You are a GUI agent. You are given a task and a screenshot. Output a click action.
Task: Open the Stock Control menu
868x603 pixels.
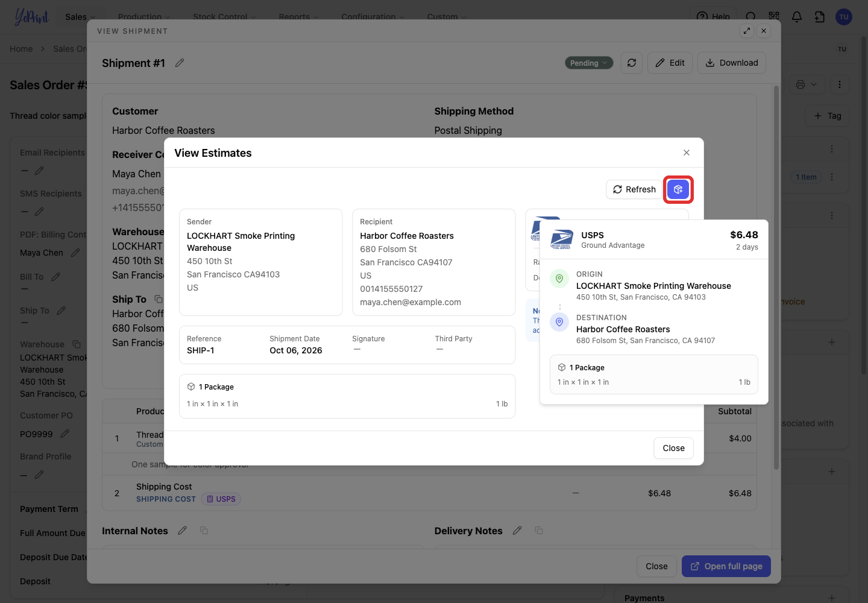pyautogui.click(x=224, y=17)
